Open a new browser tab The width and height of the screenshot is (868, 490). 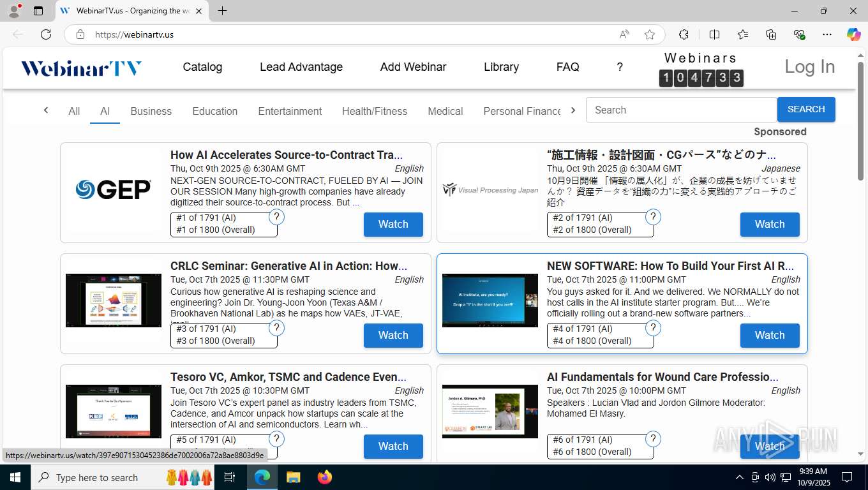222,11
